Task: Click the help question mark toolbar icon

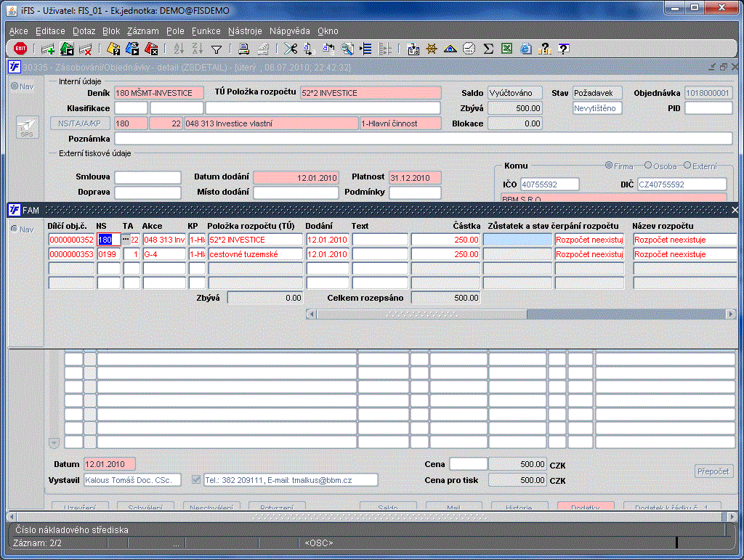Action: [x=563, y=49]
